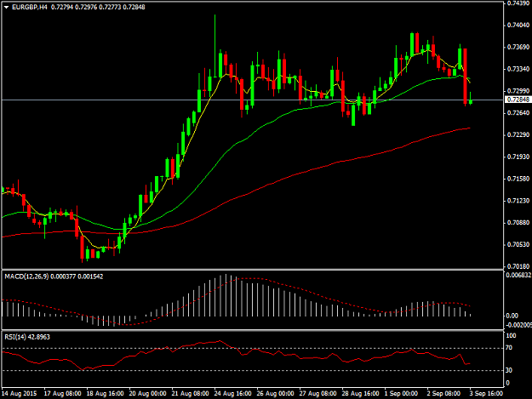
Task: Click the MACD(12,26,9) indicator label
Action: click(26, 276)
